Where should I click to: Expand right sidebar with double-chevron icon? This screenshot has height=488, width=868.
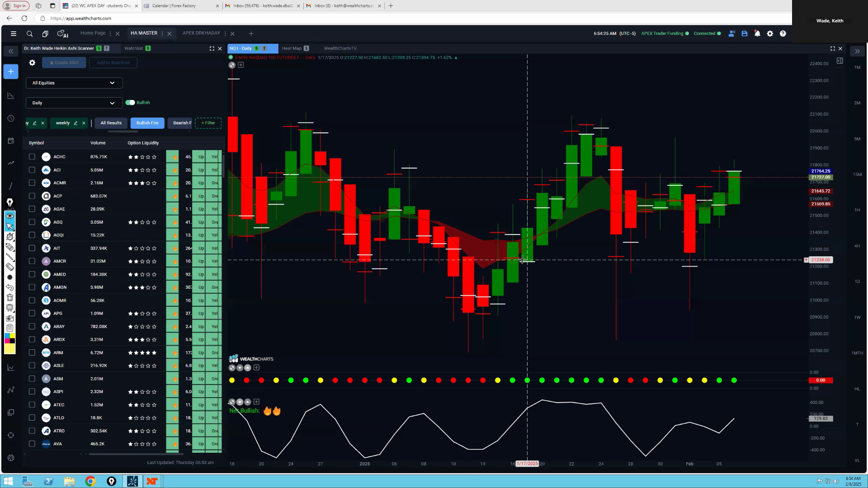pyautogui.click(x=857, y=52)
